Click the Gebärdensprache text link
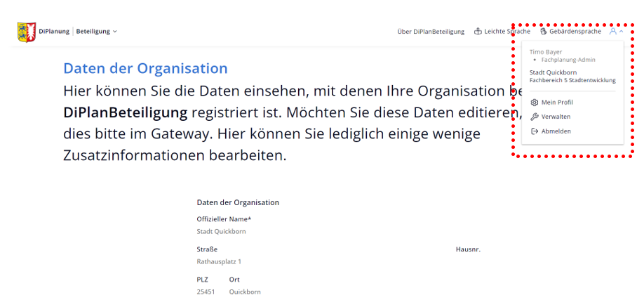 575,32
